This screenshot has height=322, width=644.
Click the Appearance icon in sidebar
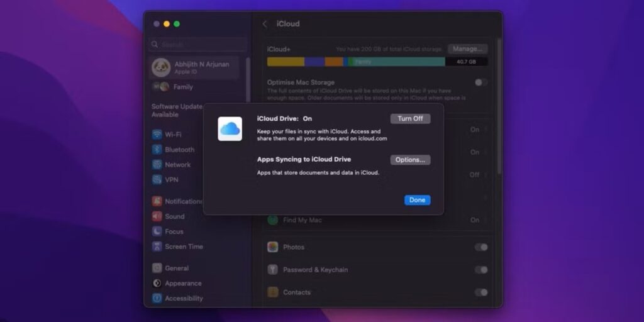157,284
